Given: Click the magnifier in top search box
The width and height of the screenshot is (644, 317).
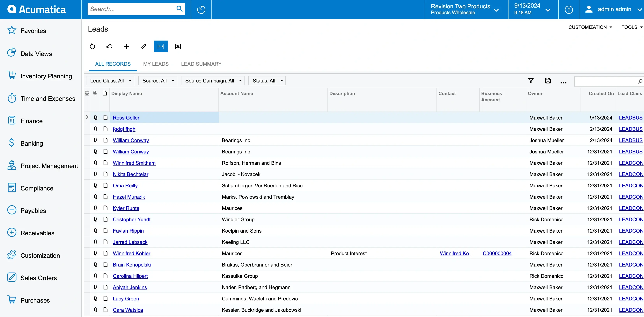Looking at the screenshot, I should [x=179, y=9].
